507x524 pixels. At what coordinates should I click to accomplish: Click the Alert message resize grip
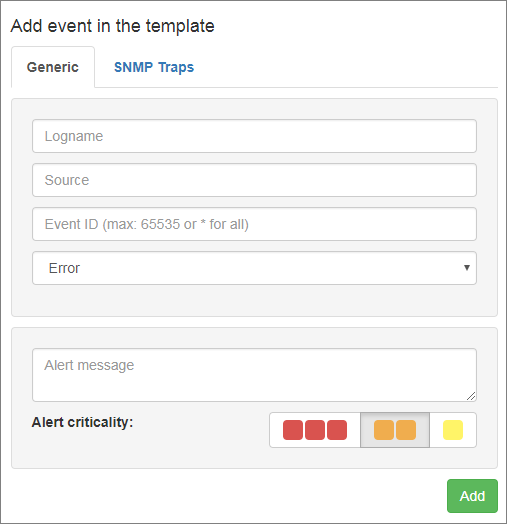tap(471, 396)
